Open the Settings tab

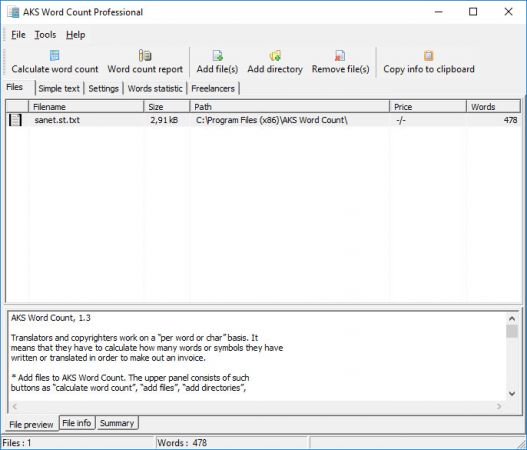tap(103, 88)
